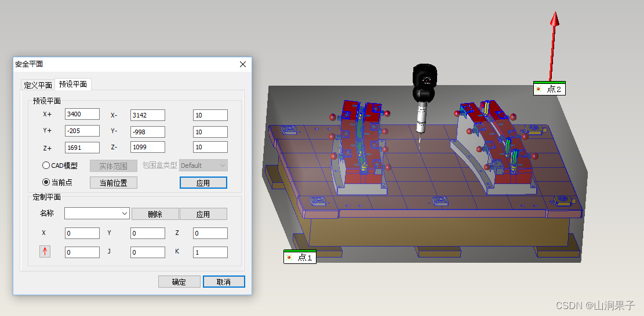Click the J vector field
This screenshot has width=644, height=316.
(148, 252)
